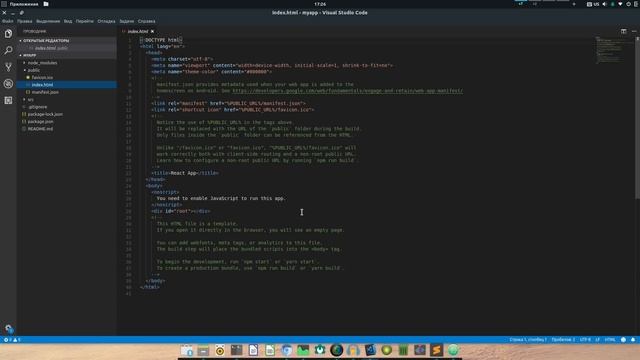Change indentation via Пробелов: 2 status
The image size is (640, 360).
click(563, 340)
